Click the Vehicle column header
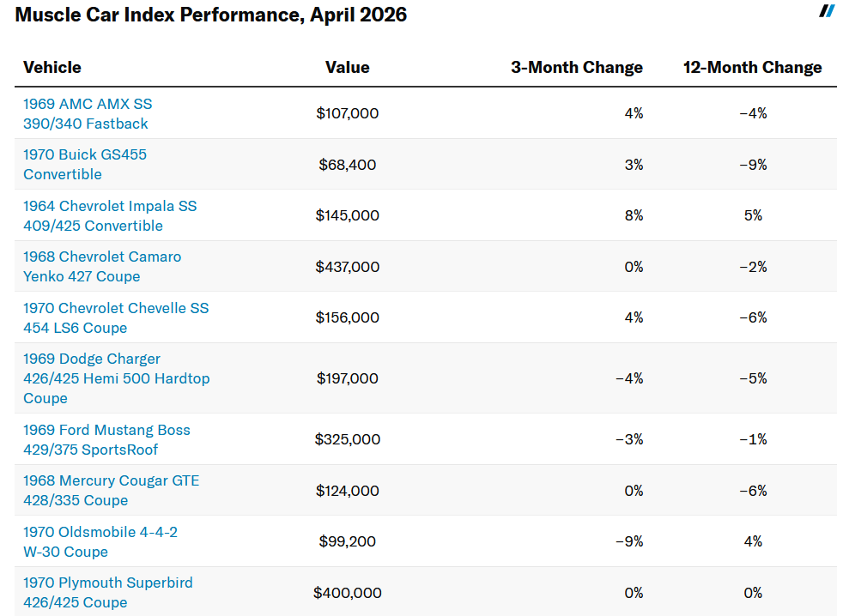This screenshot has width=843, height=616. (x=52, y=68)
